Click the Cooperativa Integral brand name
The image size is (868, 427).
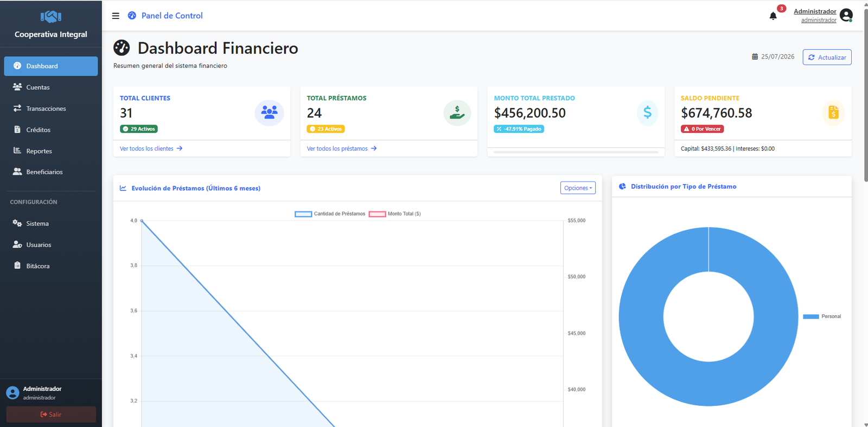point(51,34)
